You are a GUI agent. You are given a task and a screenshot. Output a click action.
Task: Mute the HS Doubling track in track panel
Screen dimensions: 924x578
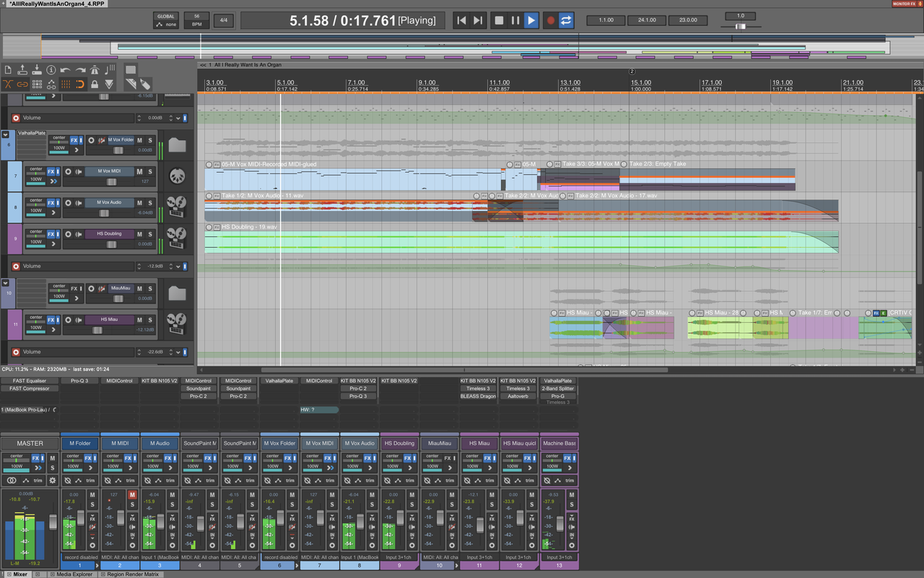139,235
